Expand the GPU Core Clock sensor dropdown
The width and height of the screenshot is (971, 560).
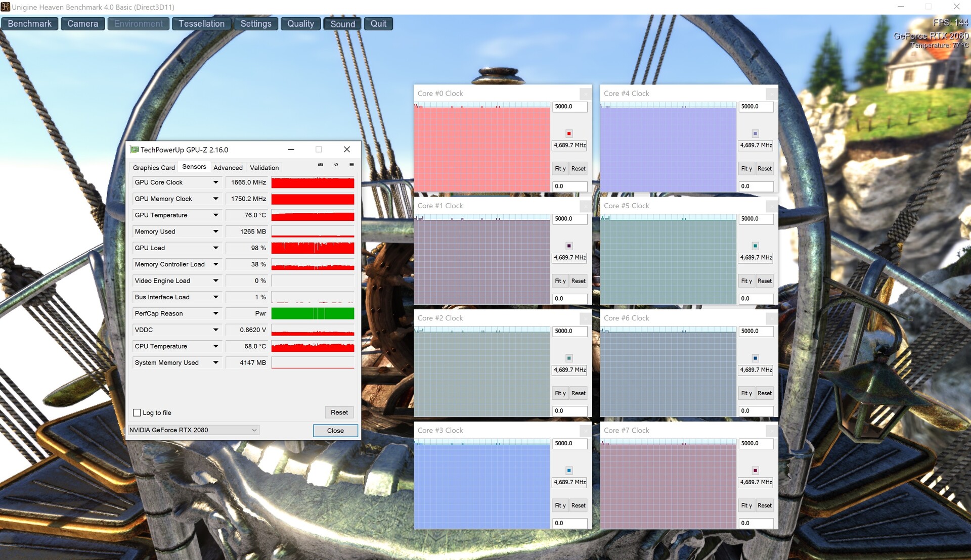pos(216,182)
